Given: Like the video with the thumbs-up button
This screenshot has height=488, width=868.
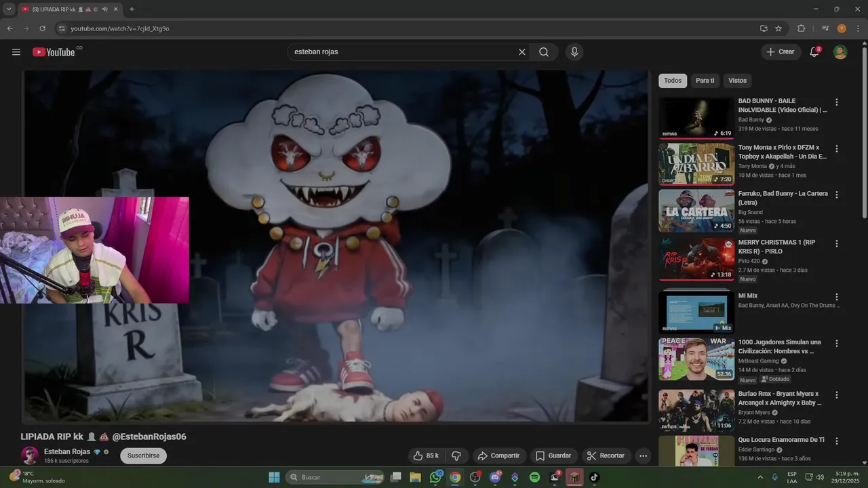Looking at the screenshot, I should (426, 455).
